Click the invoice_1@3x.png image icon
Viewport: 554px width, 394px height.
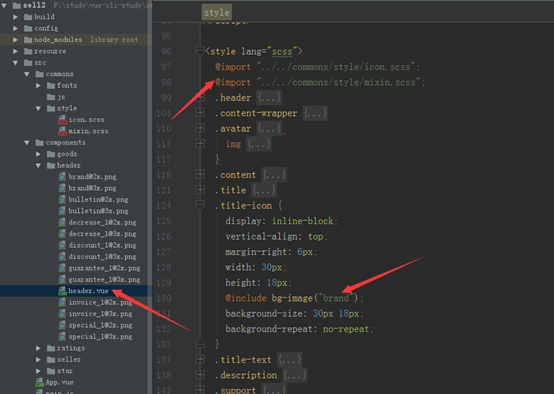62,313
